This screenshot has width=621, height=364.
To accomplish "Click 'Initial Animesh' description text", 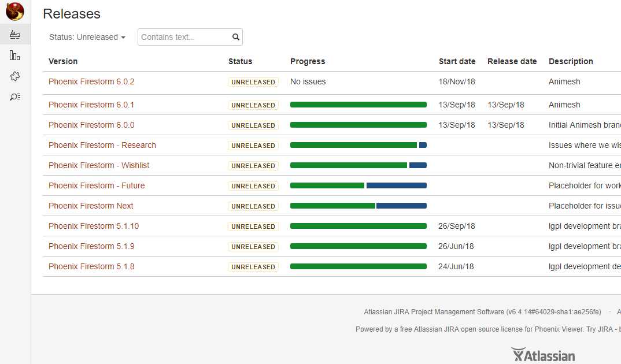I will coord(585,125).
